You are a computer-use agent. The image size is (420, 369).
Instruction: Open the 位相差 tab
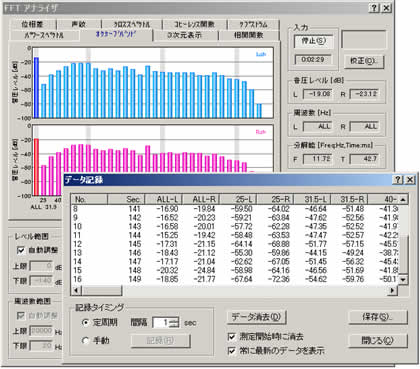[32, 24]
